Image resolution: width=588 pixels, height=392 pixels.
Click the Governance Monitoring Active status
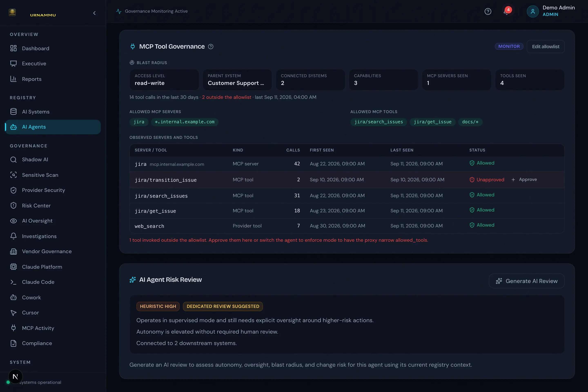[x=152, y=11]
